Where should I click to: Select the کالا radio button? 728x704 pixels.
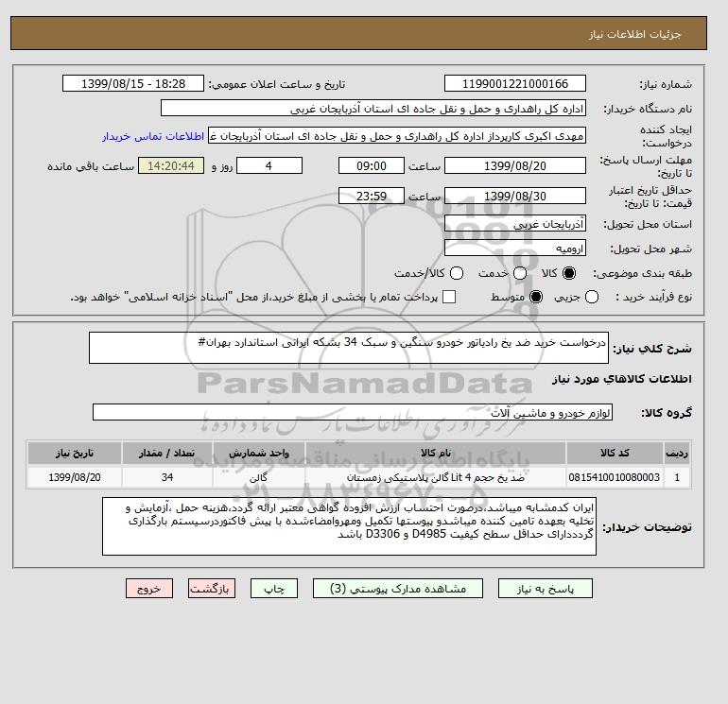tap(569, 273)
